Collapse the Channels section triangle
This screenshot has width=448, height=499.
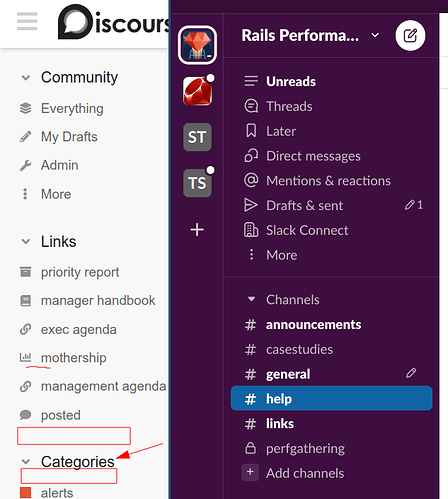click(252, 299)
